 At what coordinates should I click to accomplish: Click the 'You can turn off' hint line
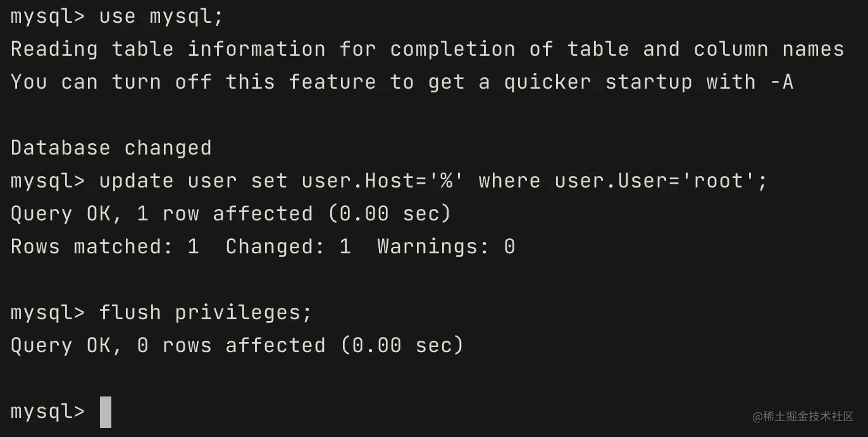402,82
